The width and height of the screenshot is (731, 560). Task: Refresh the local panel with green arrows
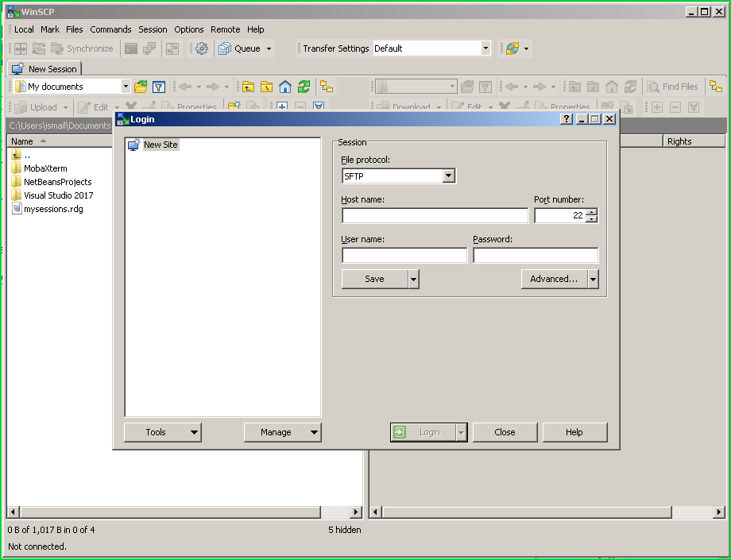pyautogui.click(x=304, y=87)
